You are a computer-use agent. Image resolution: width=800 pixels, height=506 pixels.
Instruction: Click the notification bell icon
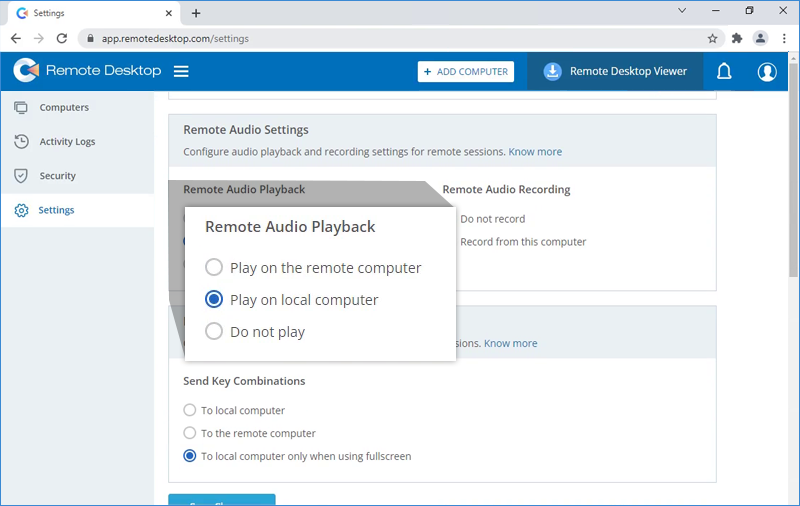(724, 71)
